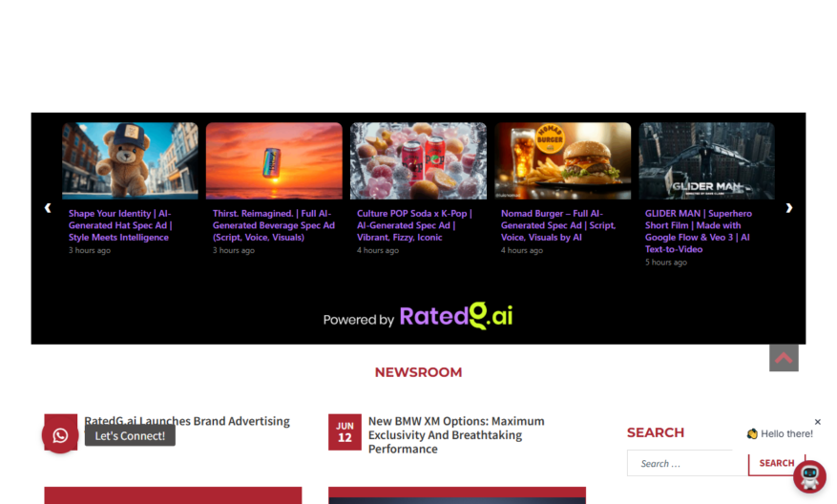Open 'Thirst. Reimagined.' video title link
Viewport: 837px width, 504px height.
274,225
